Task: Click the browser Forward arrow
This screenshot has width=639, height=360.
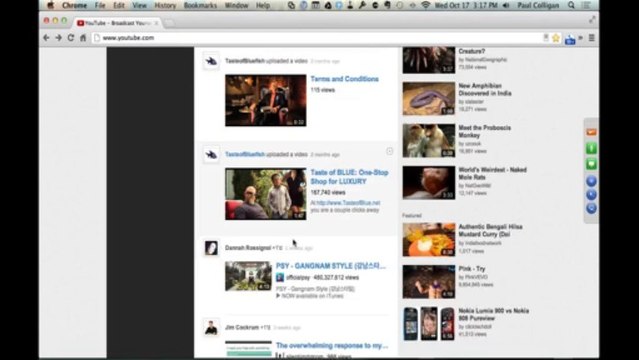Action: coord(59,38)
